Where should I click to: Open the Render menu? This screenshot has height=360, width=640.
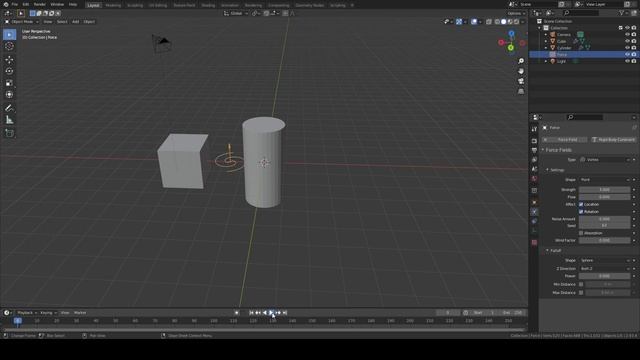40,4
